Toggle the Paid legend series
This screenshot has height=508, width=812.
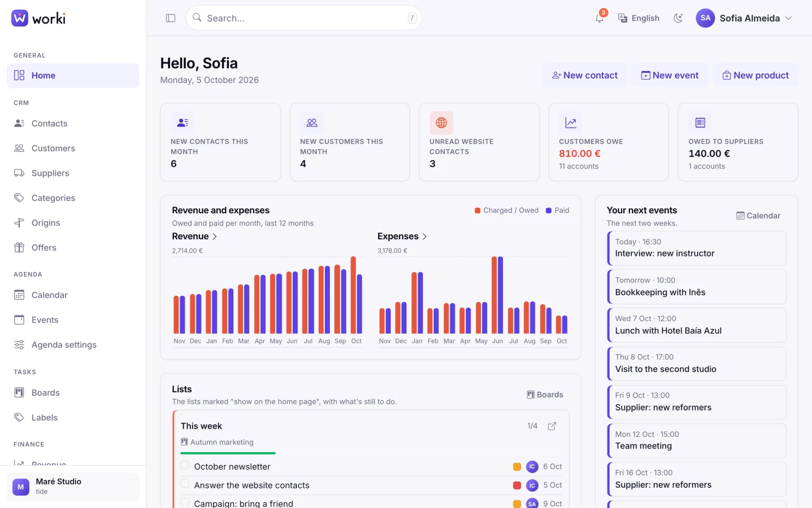pos(557,210)
